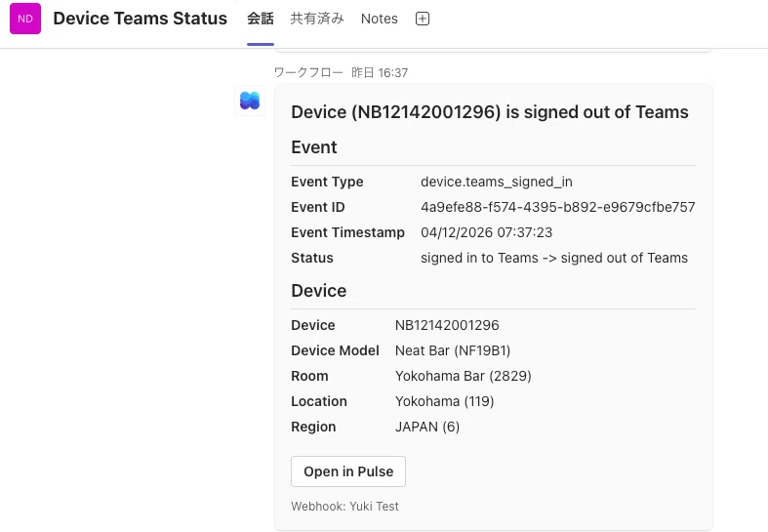768x532 pixels.
Task: Click the Location label
Action: point(319,402)
